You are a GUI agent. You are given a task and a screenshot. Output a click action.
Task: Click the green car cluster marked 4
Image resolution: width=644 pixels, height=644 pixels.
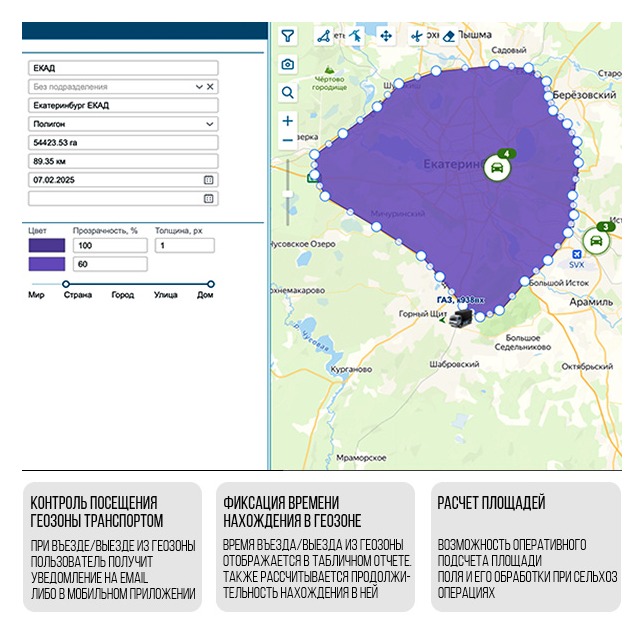[x=497, y=167]
